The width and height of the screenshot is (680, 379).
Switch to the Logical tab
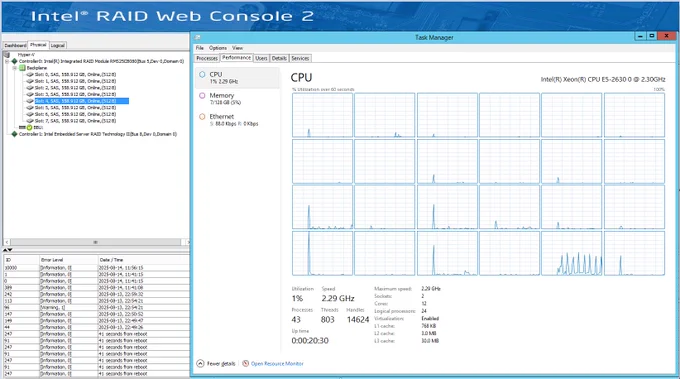(58, 45)
